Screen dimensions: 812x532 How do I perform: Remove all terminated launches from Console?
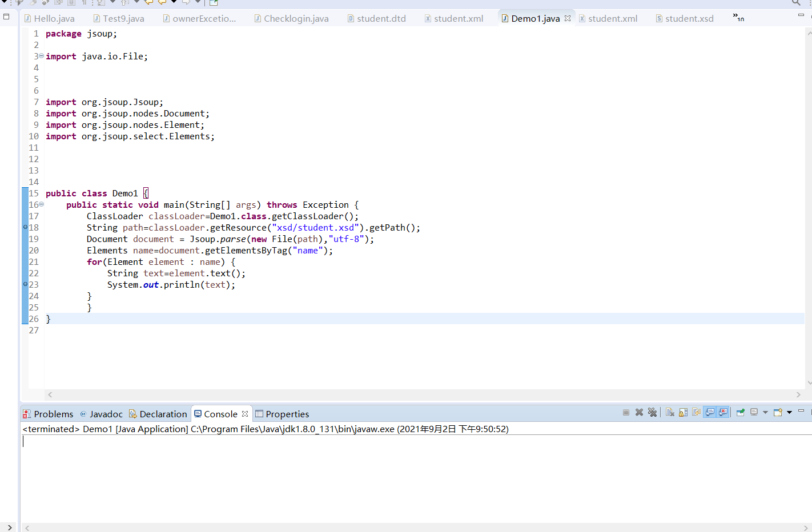tap(653, 412)
